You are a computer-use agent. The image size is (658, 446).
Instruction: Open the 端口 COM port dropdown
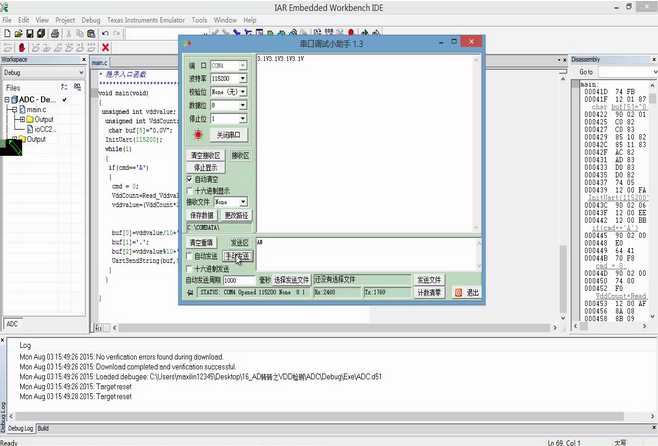[x=243, y=65]
